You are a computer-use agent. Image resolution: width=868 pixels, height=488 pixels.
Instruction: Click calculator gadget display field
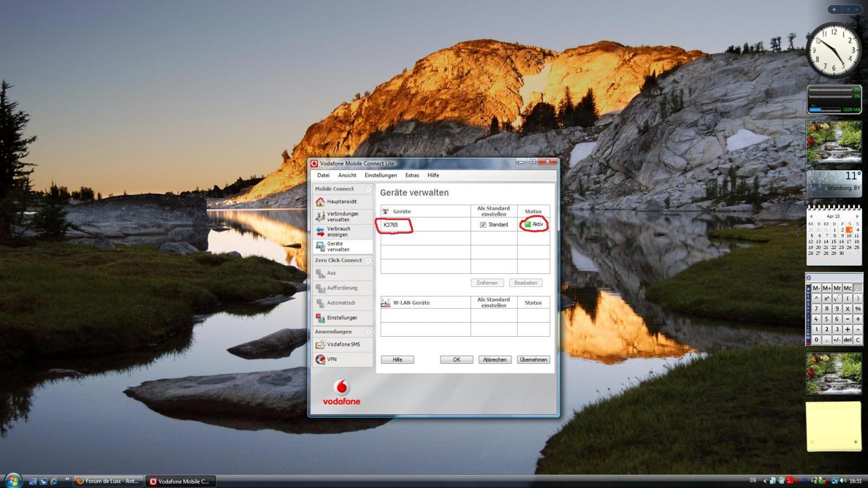(834, 278)
